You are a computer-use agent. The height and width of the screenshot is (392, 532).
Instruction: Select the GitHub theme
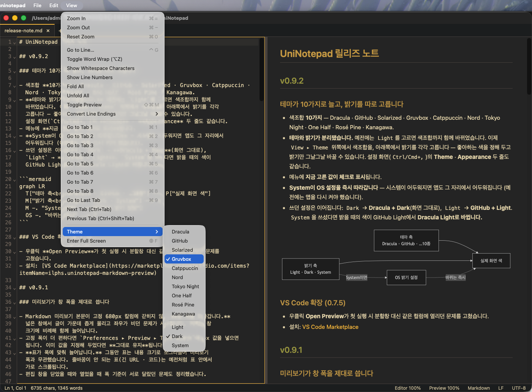coord(184,241)
